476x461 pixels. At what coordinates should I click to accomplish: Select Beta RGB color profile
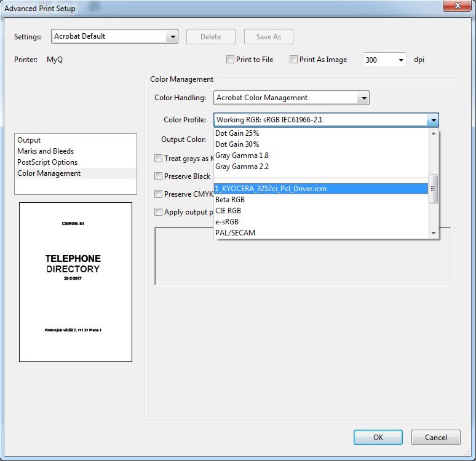tap(230, 200)
